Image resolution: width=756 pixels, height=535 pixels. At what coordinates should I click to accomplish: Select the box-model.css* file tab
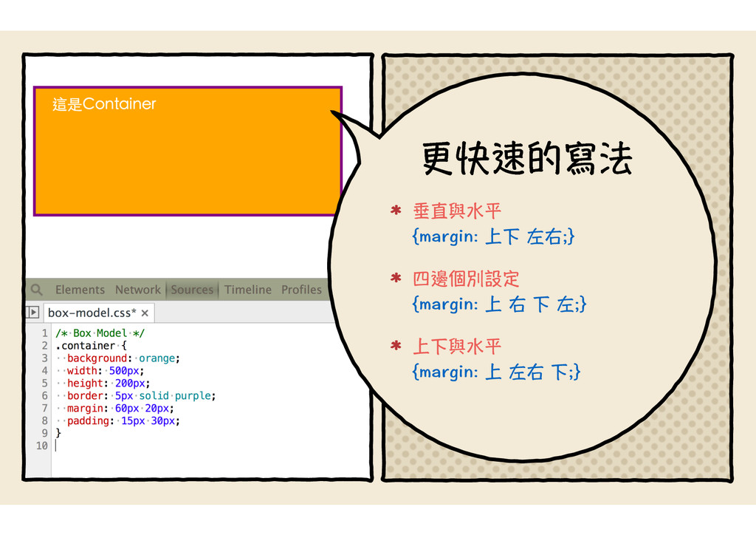point(99,313)
